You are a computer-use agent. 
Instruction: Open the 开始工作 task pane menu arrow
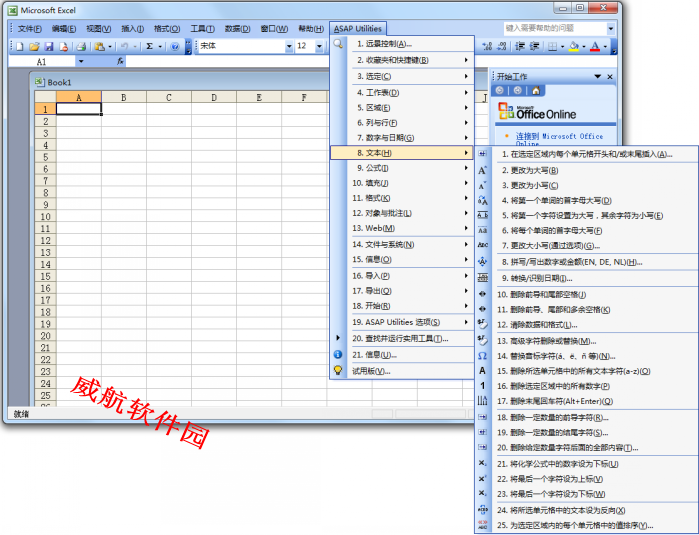tap(598, 77)
